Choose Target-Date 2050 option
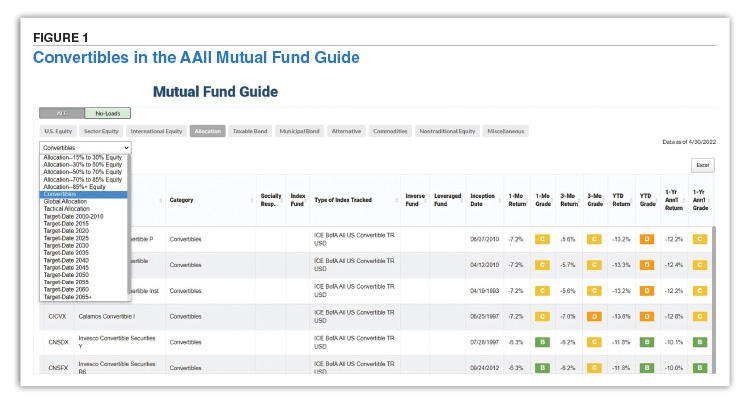The image size is (750, 406). click(x=83, y=275)
